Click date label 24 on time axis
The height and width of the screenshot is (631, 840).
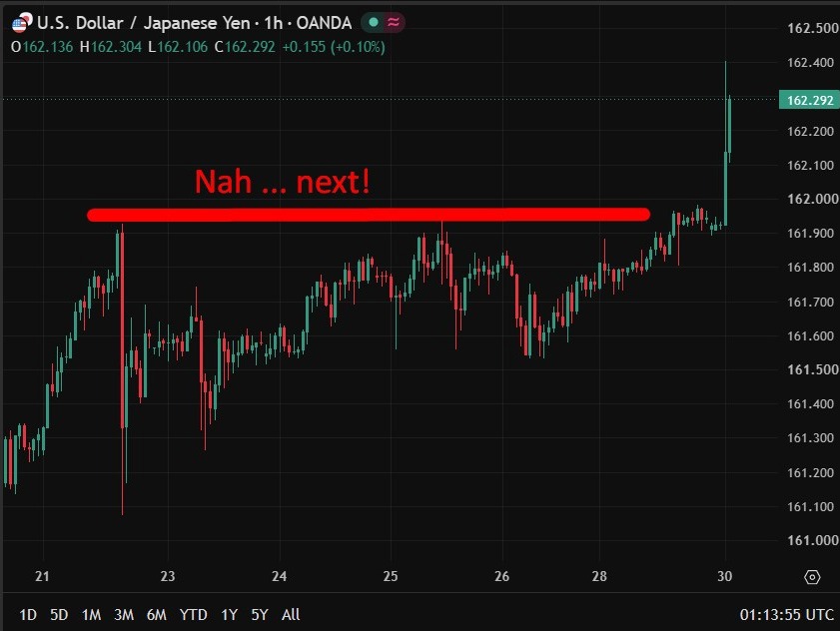279,576
